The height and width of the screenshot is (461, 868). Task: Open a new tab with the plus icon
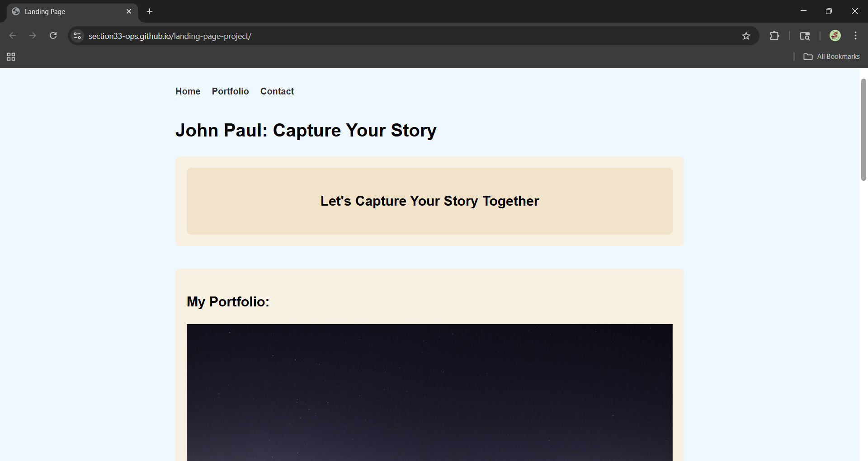point(150,11)
